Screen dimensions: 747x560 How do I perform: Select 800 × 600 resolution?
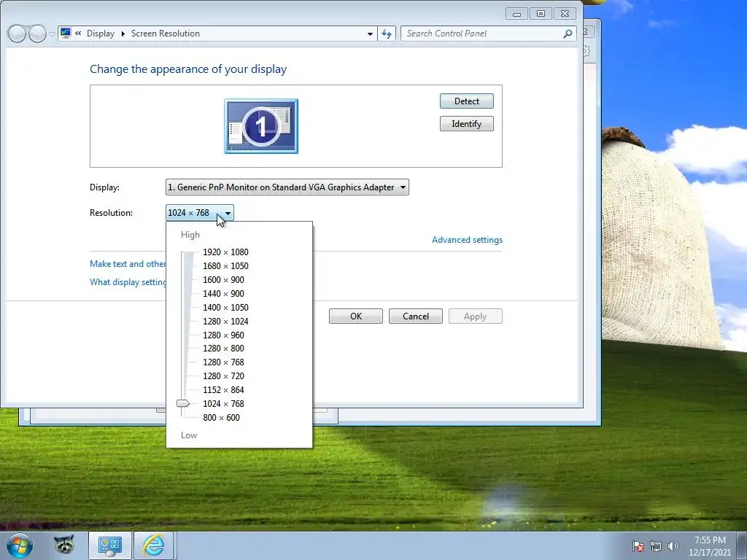click(x=221, y=417)
